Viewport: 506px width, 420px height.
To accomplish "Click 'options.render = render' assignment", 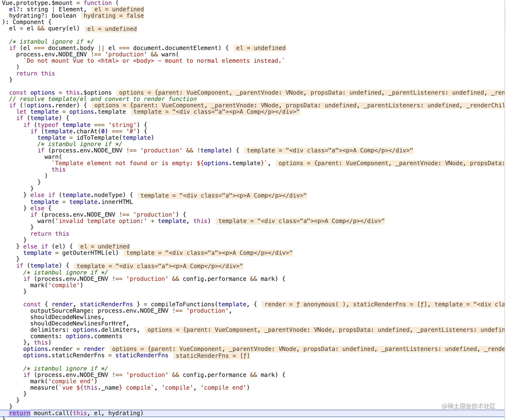I will [x=64, y=349].
